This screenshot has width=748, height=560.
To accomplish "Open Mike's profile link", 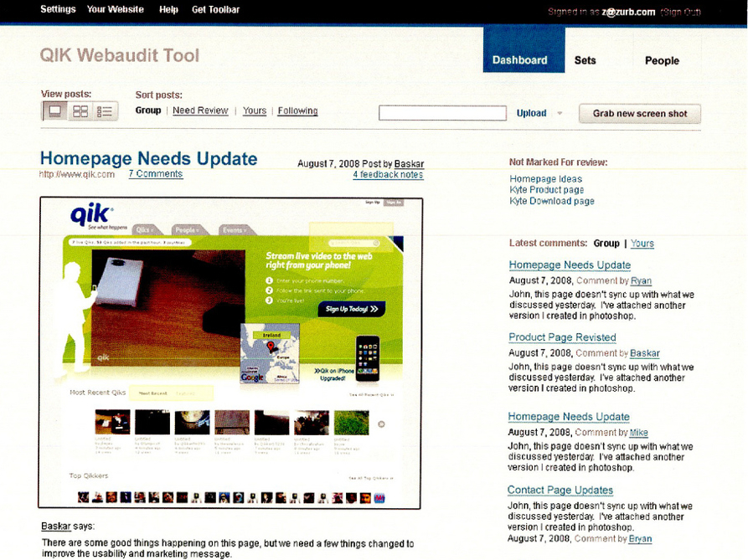I will pyautogui.click(x=639, y=433).
